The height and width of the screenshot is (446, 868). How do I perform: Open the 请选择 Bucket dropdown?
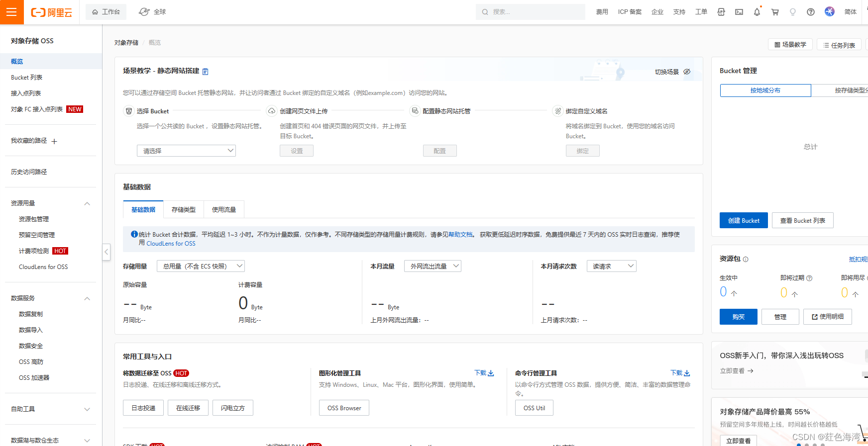pos(186,151)
